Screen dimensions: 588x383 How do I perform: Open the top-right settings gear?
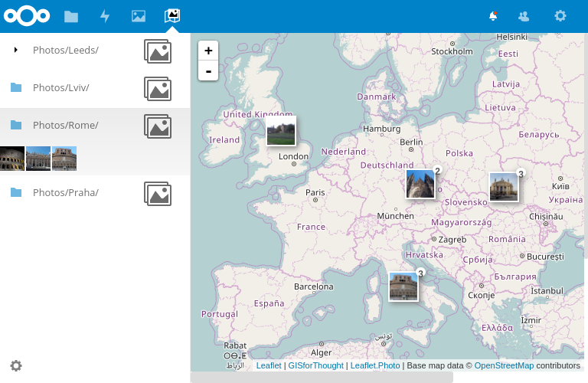[560, 16]
